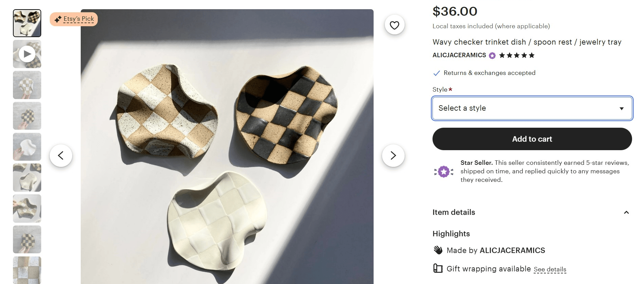Click the Returns & exchanges accepted checkmark
The width and height of the screenshot is (644, 284).
click(436, 73)
